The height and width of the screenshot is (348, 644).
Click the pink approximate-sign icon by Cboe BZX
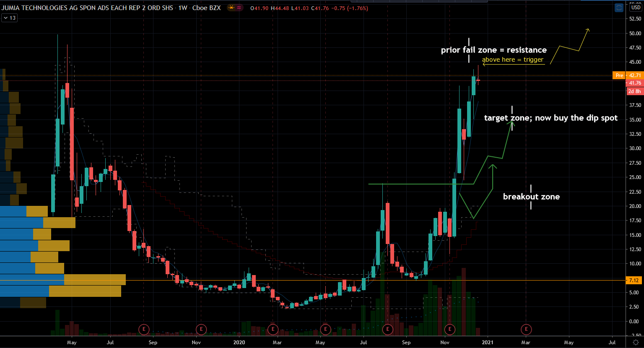coord(239,8)
